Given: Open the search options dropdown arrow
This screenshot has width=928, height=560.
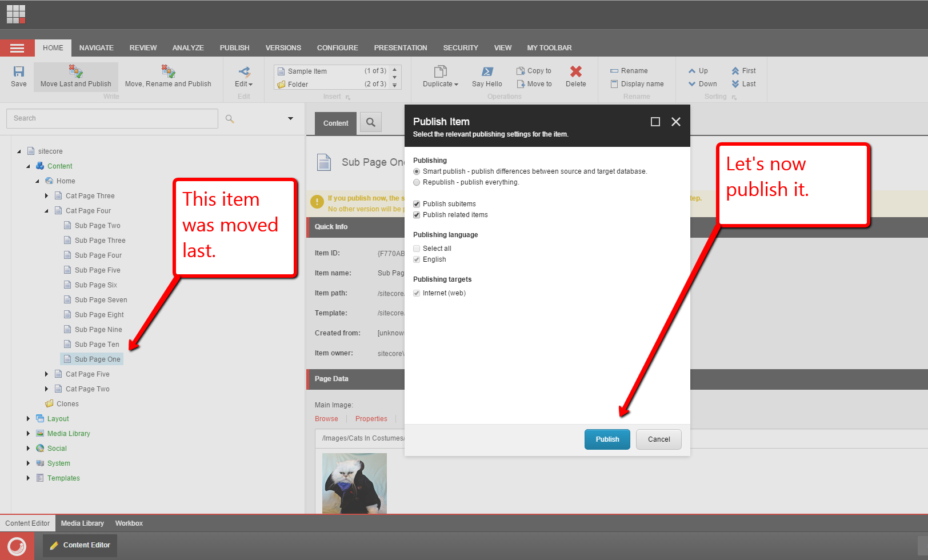Looking at the screenshot, I should (290, 118).
